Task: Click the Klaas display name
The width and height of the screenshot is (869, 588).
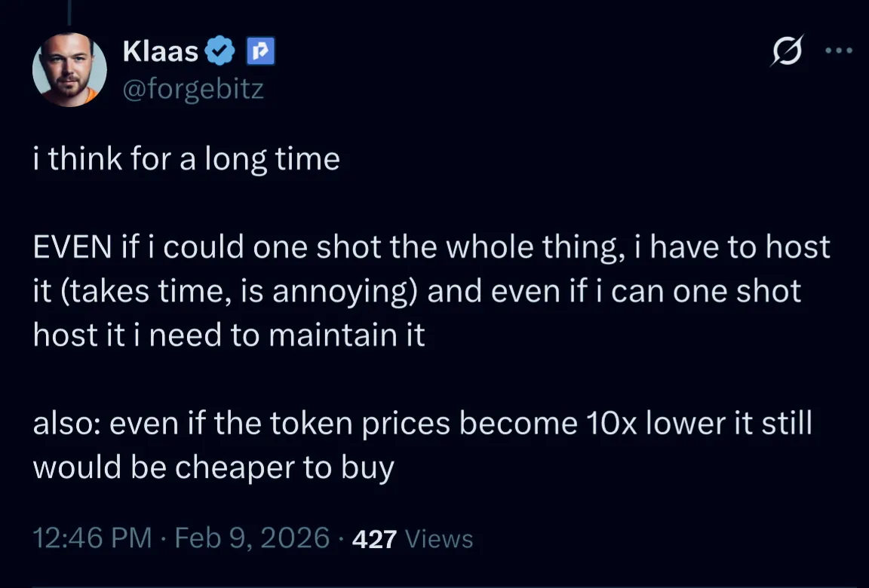Action: [x=160, y=52]
